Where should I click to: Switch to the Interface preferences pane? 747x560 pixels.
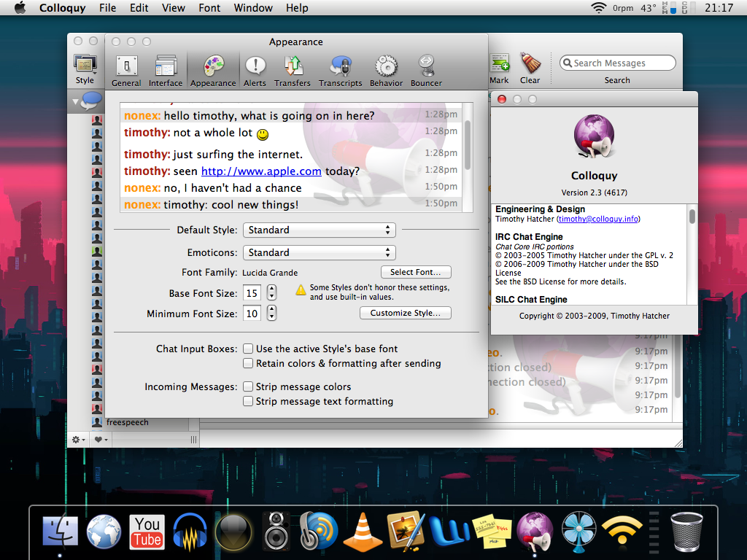point(166,71)
